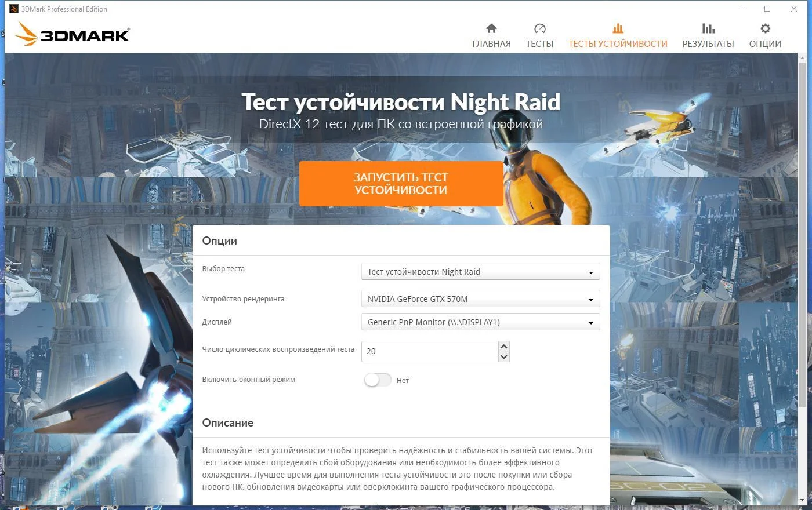Viewport: 812px width, 510px height.
Task: Open the Дисплей monitor dropdown
Action: pyautogui.click(x=480, y=322)
